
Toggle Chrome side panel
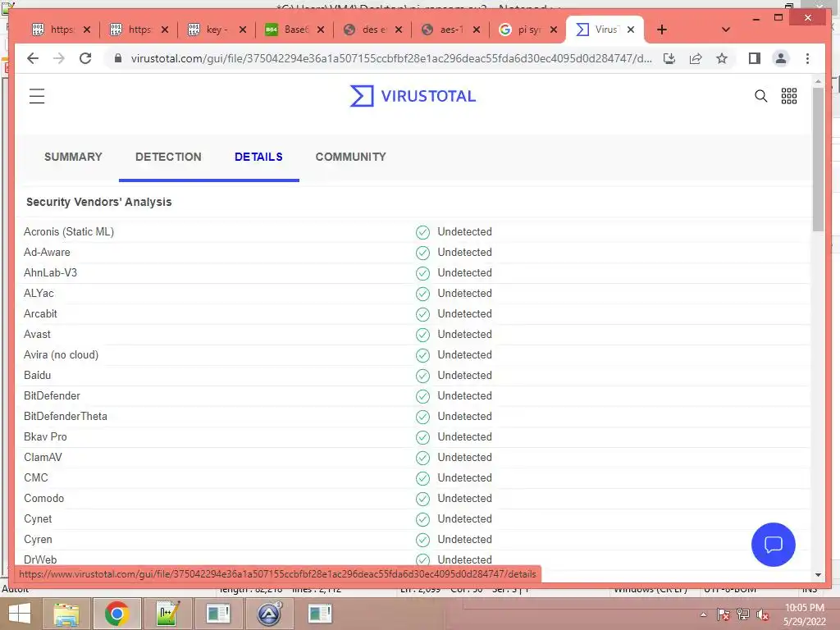pos(755,58)
